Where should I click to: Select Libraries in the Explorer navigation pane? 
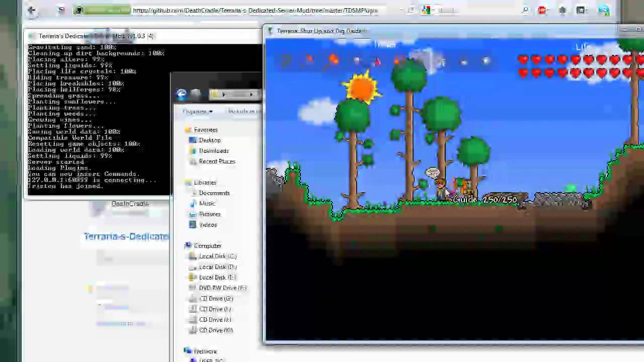click(x=205, y=183)
